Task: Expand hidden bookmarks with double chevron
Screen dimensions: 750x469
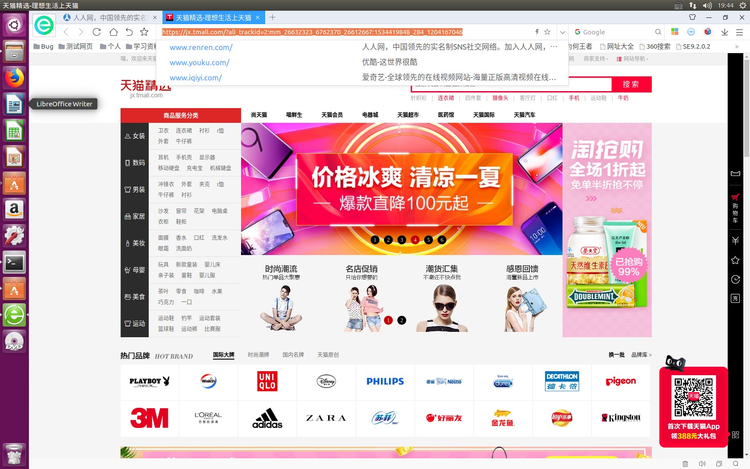Action: pyautogui.click(x=737, y=46)
